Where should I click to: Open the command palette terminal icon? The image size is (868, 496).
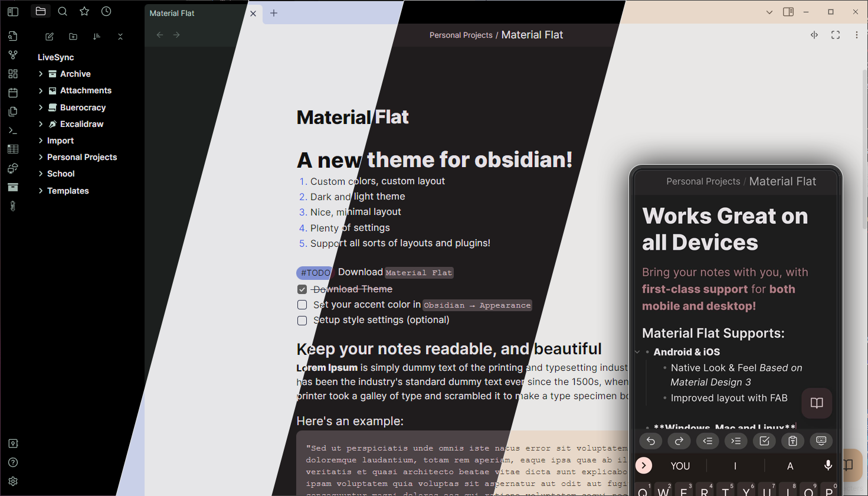[x=13, y=130]
